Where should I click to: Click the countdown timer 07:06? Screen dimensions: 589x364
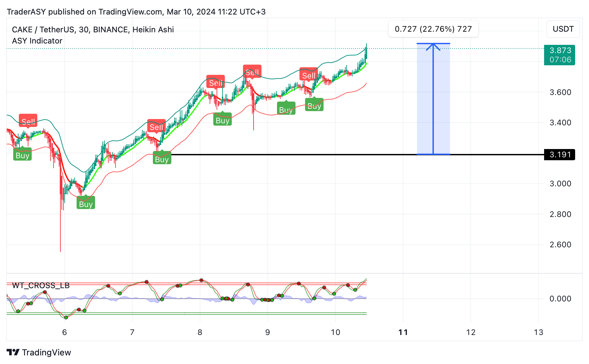[560, 60]
